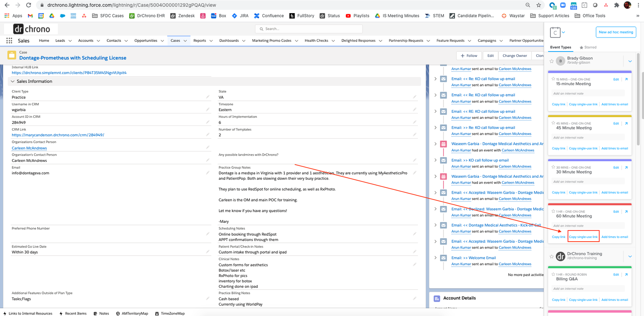Open Recent Items in utility bar
This screenshot has height=316, width=644.
[73, 314]
